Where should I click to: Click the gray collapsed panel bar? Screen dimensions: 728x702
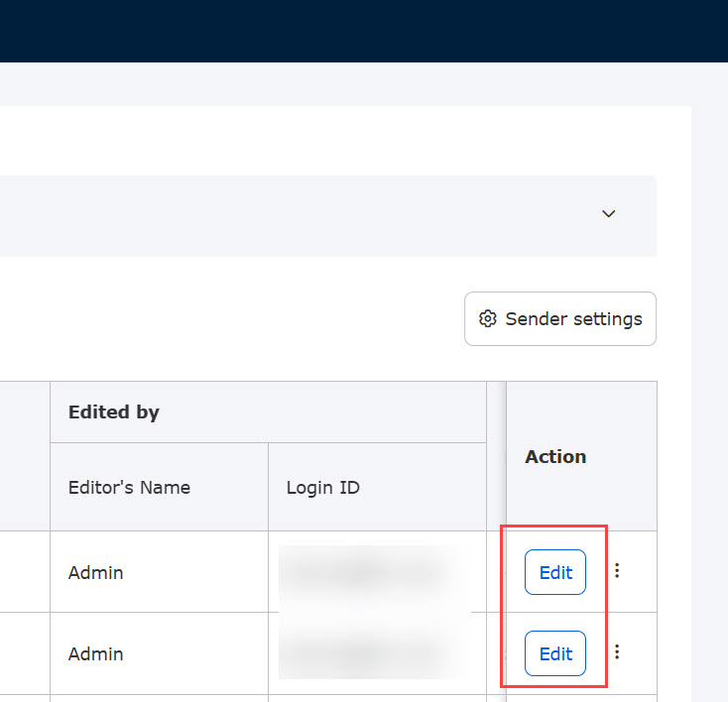[298, 216]
